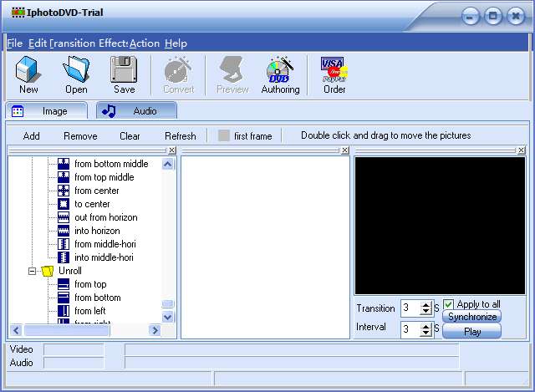Select 'into middle-hori' transition icon

tap(64, 257)
